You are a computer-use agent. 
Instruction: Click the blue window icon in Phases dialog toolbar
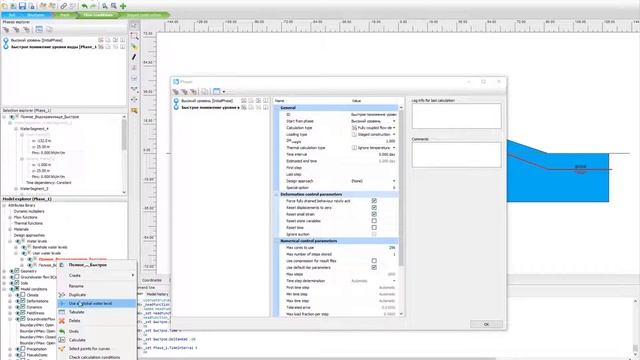217,91
